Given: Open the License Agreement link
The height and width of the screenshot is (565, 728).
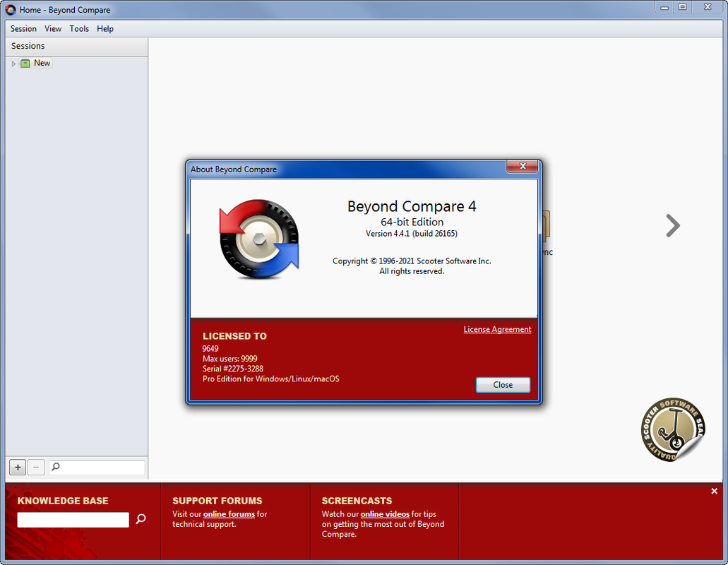Looking at the screenshot, I should (x=497, y=329).
